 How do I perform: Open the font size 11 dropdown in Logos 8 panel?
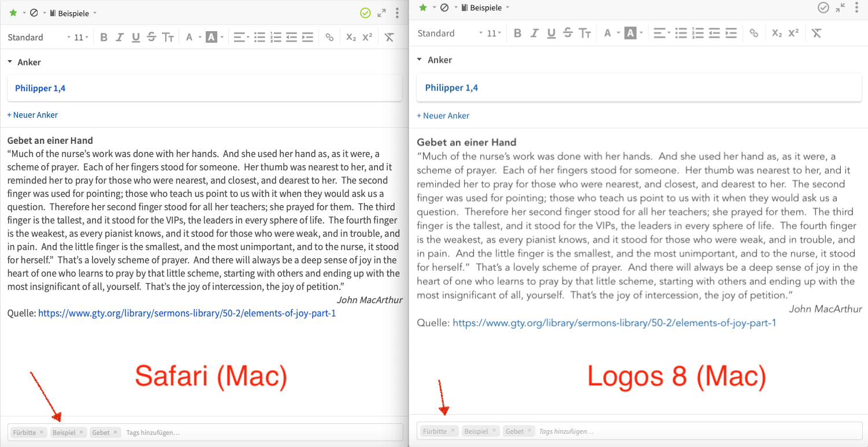495,33
